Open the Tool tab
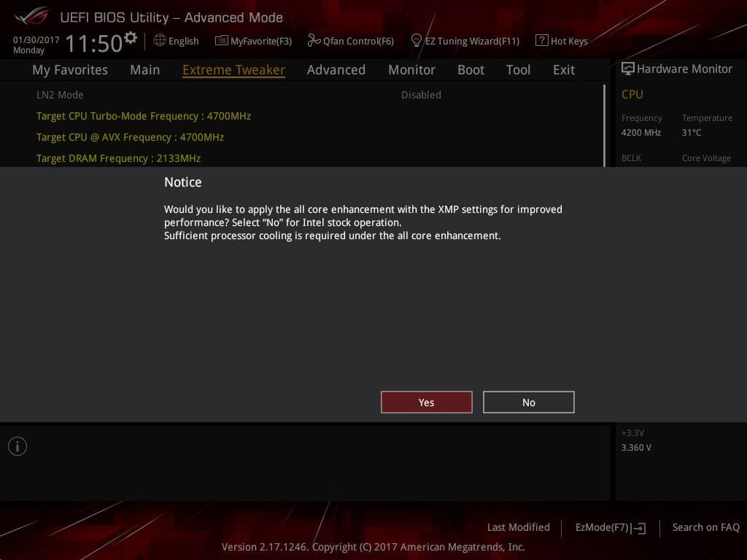This screenshot has height=560, width=747. [x=519, y=70]
